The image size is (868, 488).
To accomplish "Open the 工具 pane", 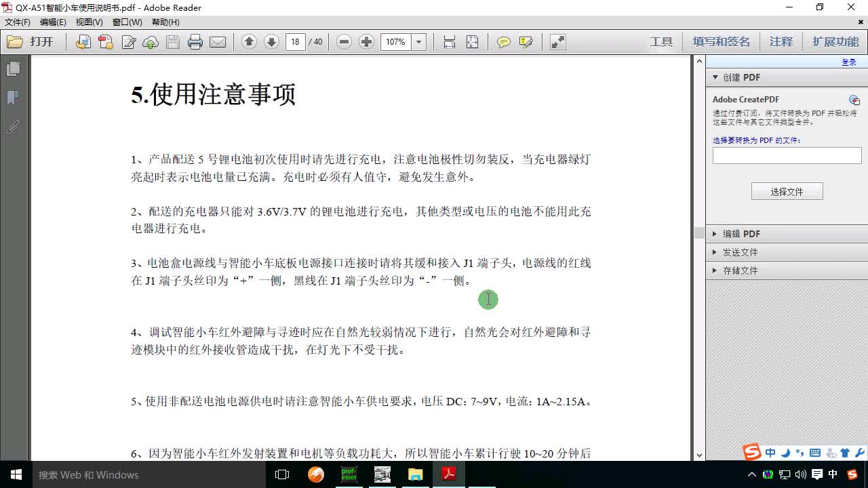I will pos(661,42).
